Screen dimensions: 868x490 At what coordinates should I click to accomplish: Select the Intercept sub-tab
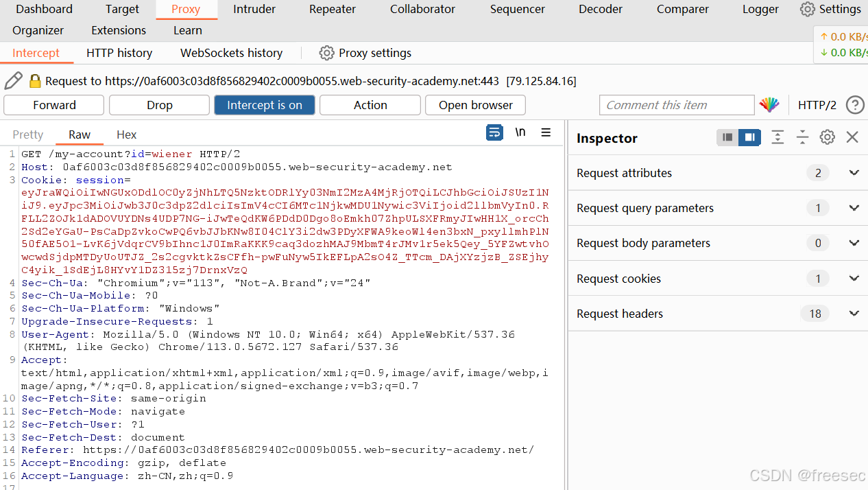coord(36,53)
